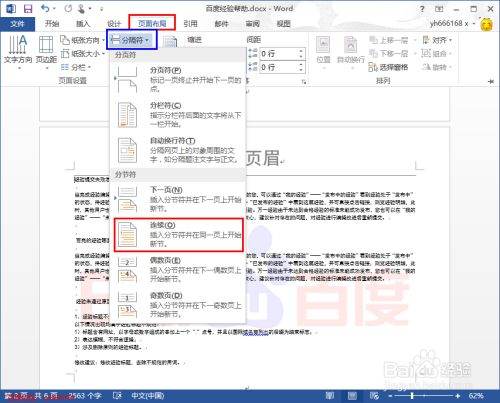Screen dimensions: 500x403
Task: Click 下移一层 send backward button
Action: click(389, 54)
